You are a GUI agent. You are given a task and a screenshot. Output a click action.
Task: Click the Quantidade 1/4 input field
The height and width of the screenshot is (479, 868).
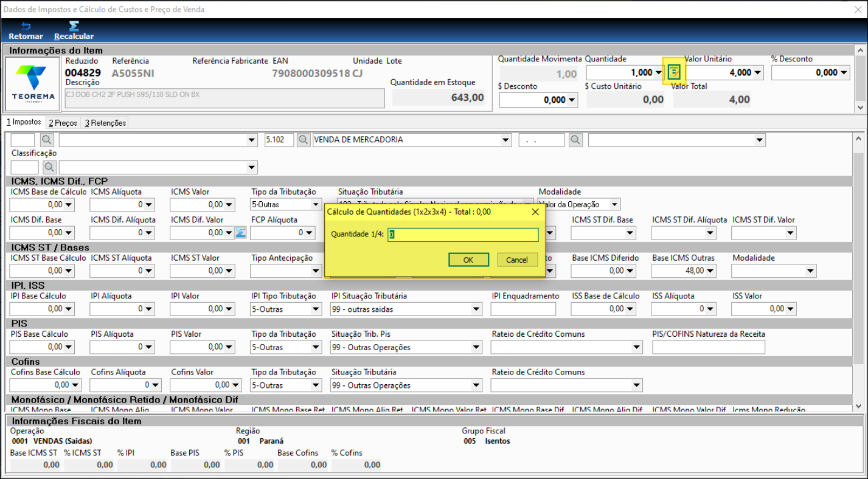464,235
